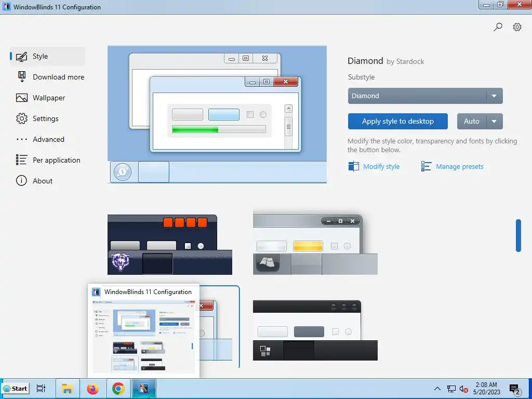Switch to the Style section

47,56
